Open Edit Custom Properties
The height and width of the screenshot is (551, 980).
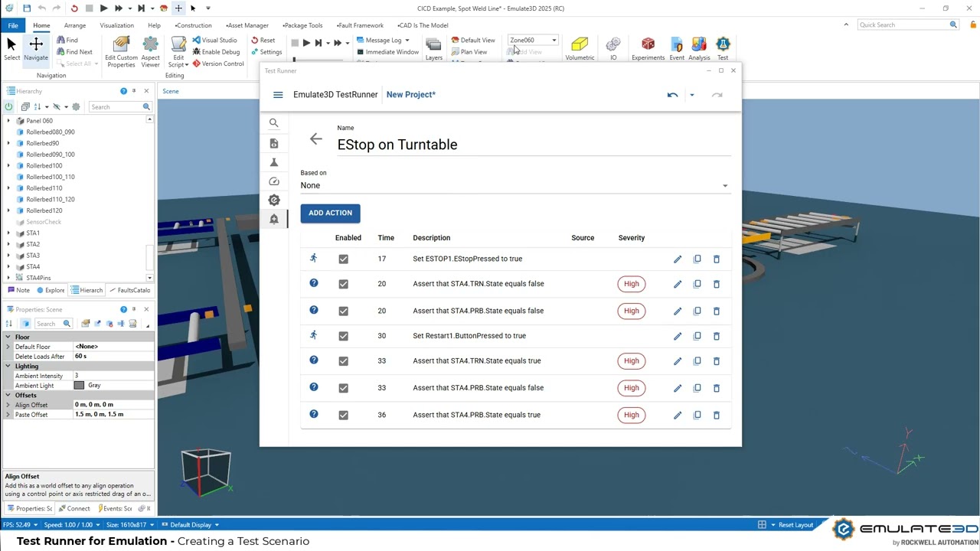click(121, 52)
